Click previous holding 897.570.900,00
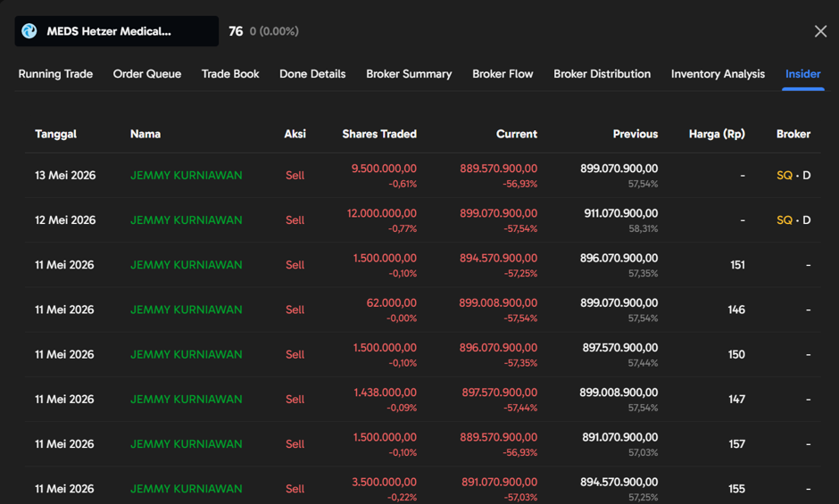The image size is (839, 504). (x=620, y=348)
